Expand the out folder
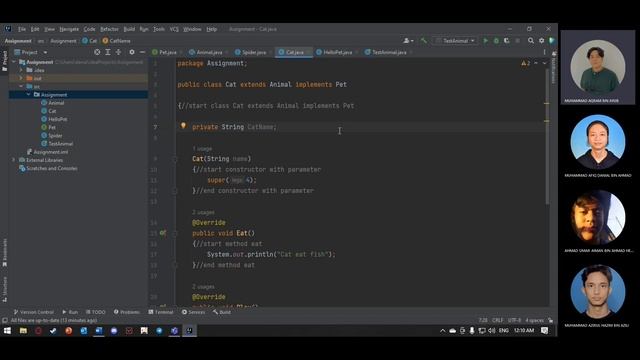 tap(21, 78)
